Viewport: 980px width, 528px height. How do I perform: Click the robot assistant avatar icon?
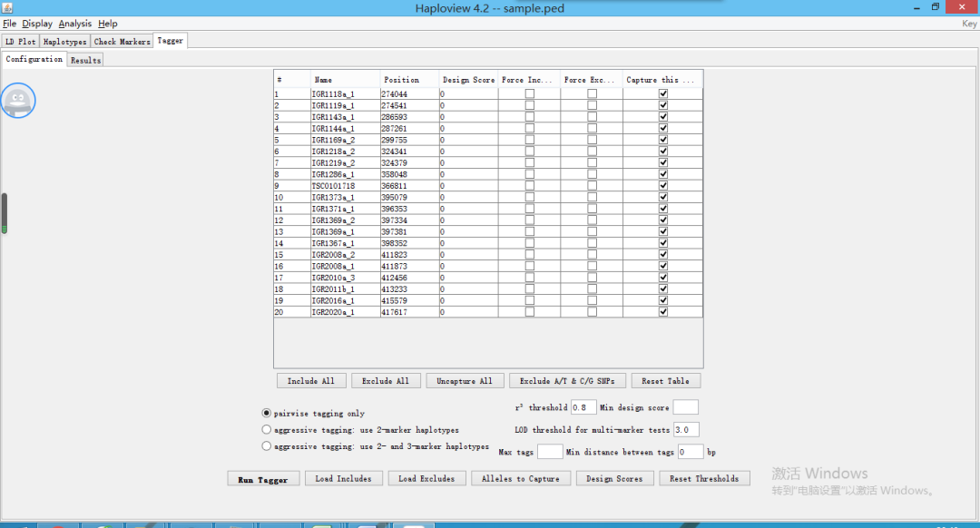pos(18,100)
